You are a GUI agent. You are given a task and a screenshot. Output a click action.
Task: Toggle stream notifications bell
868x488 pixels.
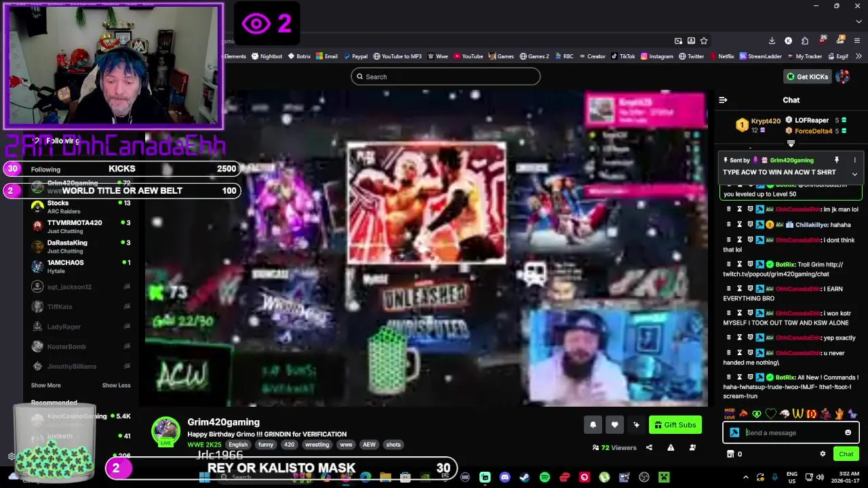pos(593,425)
